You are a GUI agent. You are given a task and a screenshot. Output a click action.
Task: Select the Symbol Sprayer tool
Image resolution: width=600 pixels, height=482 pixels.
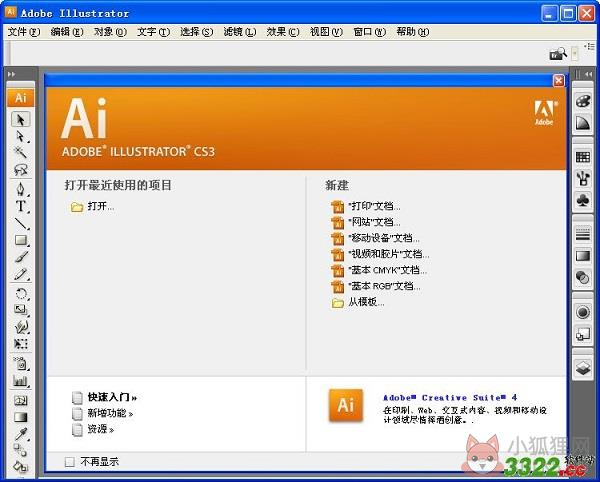(21, 363)
